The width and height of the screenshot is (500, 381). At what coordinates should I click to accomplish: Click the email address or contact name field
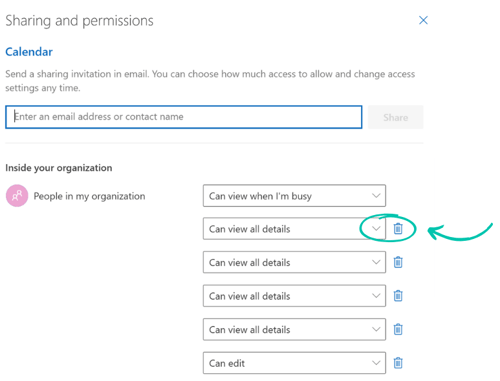(184, 117)
